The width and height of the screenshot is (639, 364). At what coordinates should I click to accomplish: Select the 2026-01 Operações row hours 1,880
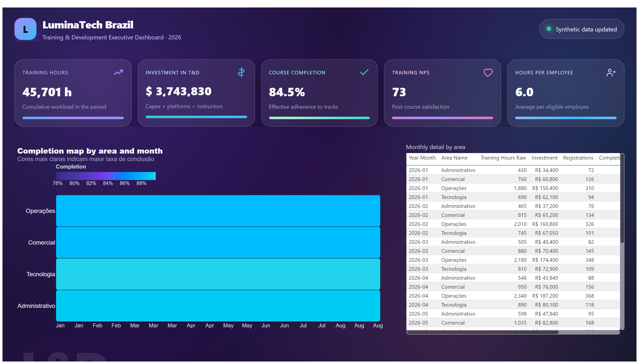click(x=520, y=188)
